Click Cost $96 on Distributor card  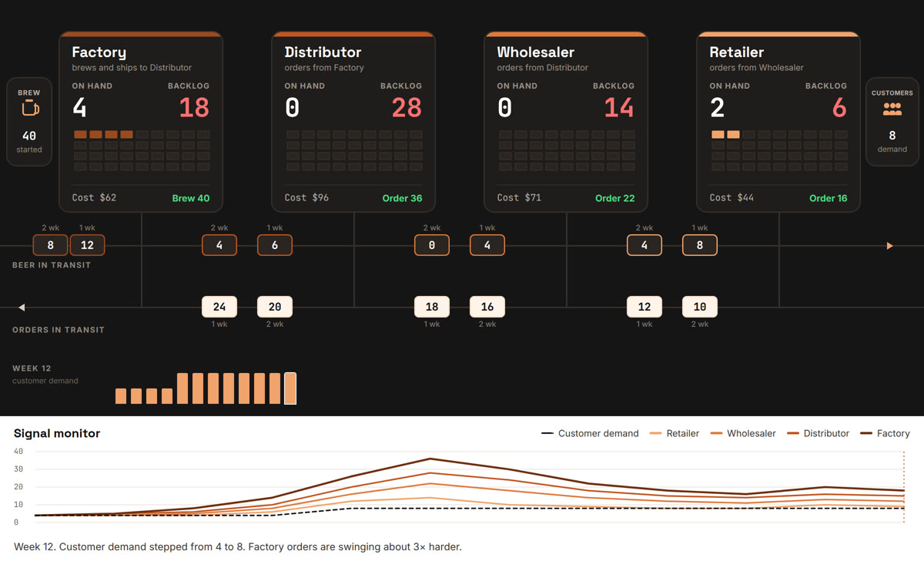[306, 197]
